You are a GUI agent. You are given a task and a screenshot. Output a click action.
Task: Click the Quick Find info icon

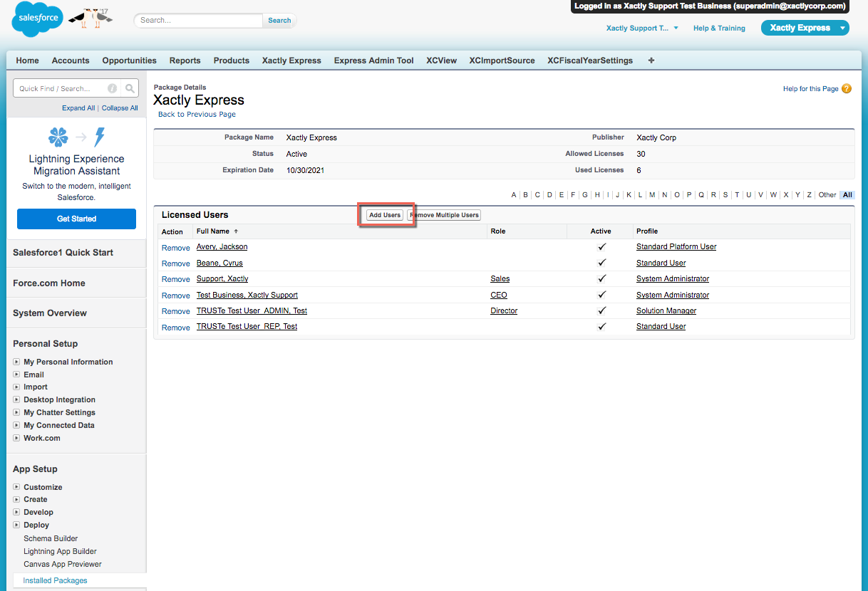click(x=112, y=88)
